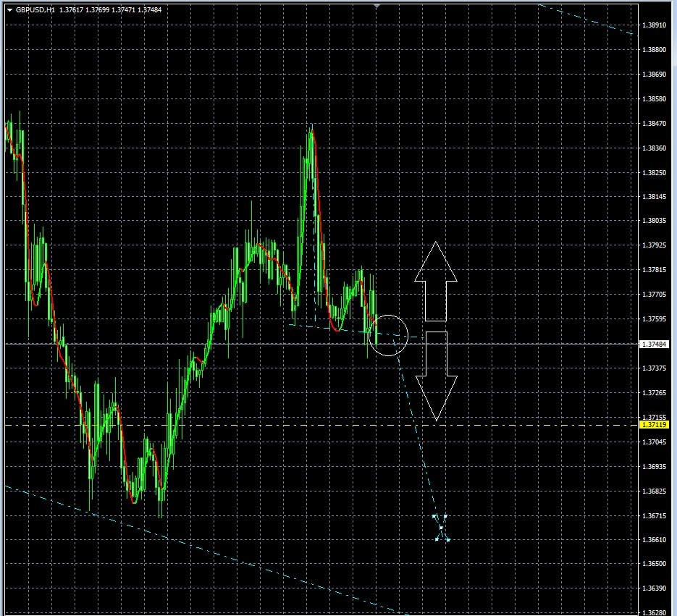Click the yellow price label 1.37119
This screenshot has height=616, width=677.
654,425
